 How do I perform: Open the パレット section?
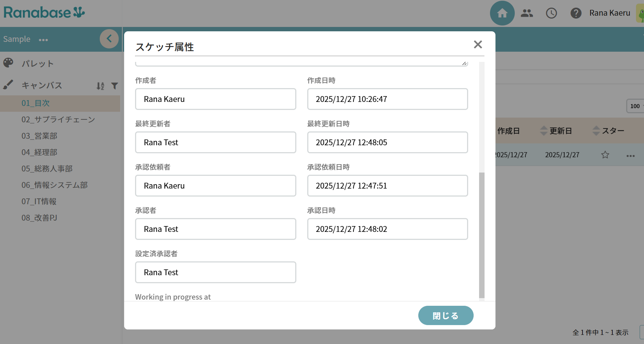point(37,64)
